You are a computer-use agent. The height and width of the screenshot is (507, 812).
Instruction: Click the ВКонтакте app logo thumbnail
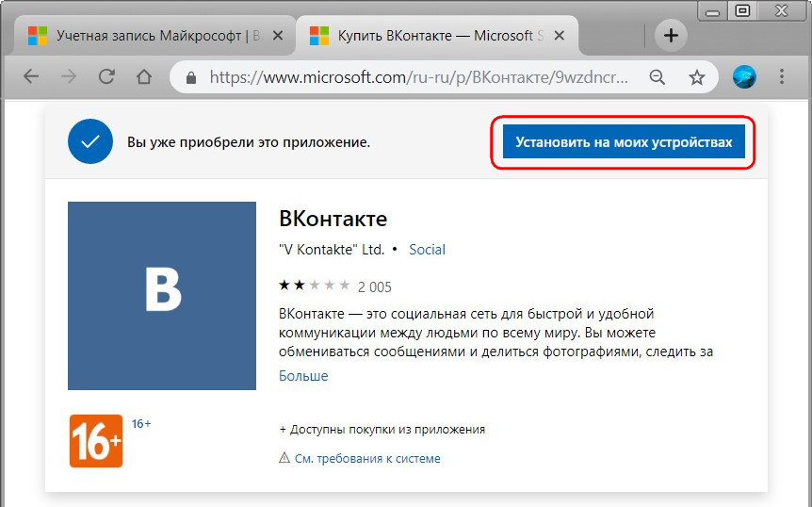pos(162,296)
